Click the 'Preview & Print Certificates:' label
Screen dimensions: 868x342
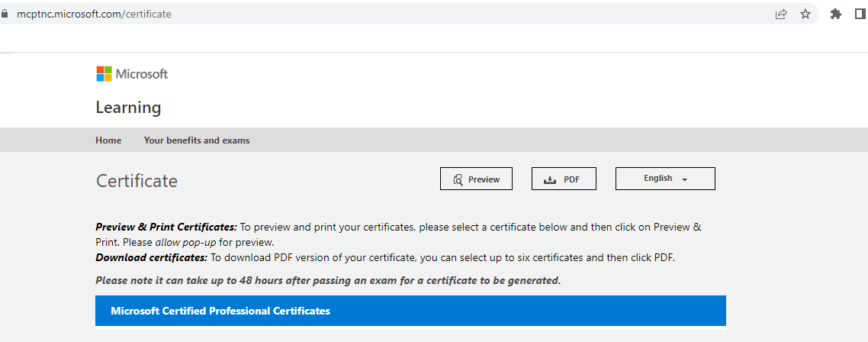pyautogui.click(x=166, y=227)
